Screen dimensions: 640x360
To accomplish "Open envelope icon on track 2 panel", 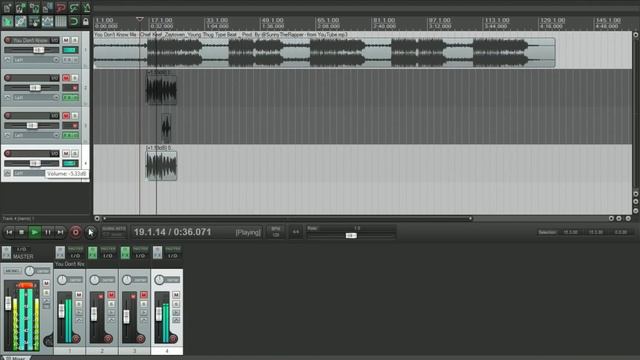I will (x=7, y=98).
